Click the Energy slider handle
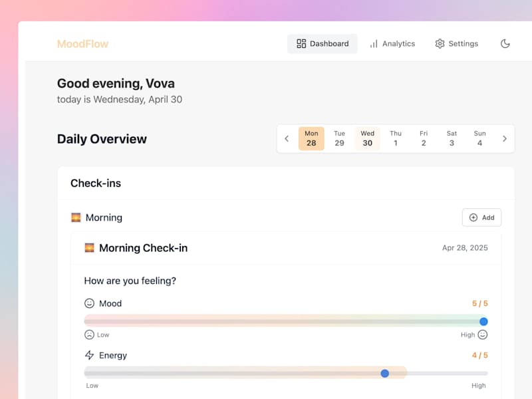This screenshot has width=532, height=399. 385,373
